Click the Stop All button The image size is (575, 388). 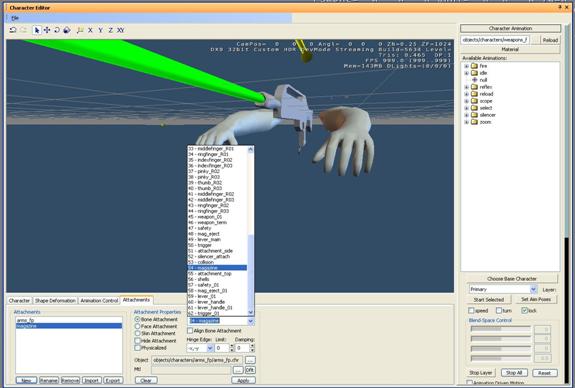(514, 373)
